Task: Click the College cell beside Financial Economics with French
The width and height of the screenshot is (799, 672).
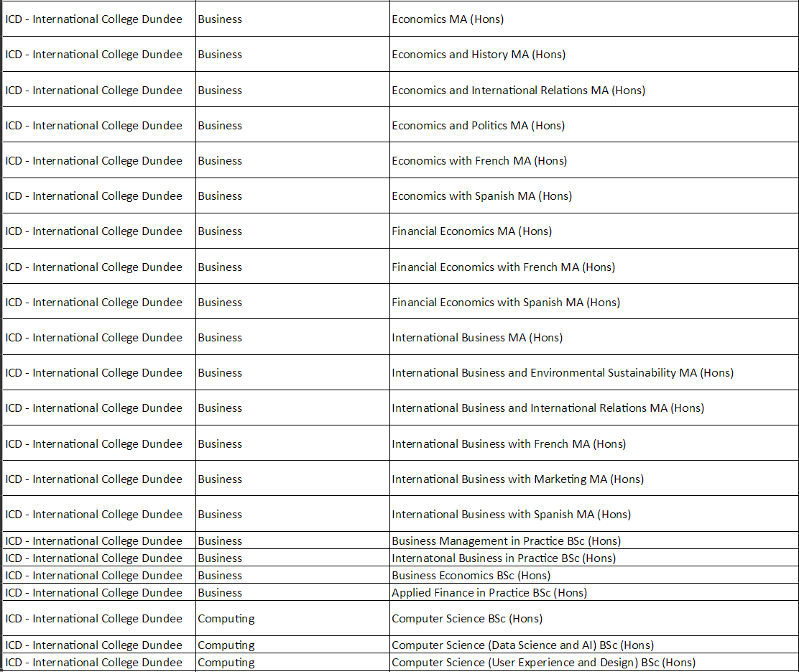Action: pos(99,267)
